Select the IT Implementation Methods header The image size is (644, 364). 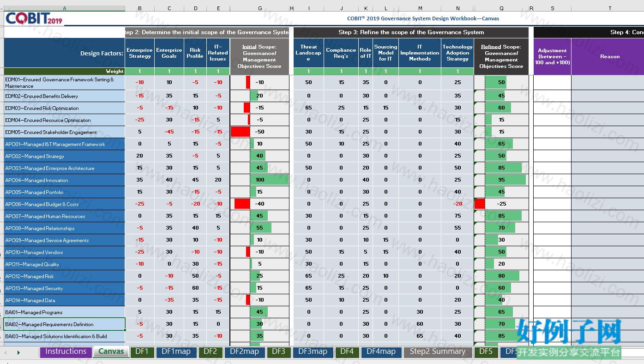click(x=420, y=53)
